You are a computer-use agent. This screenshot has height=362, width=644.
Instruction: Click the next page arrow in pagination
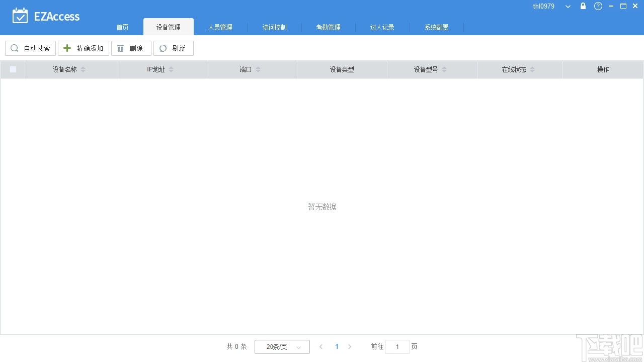tap(350, 346)
